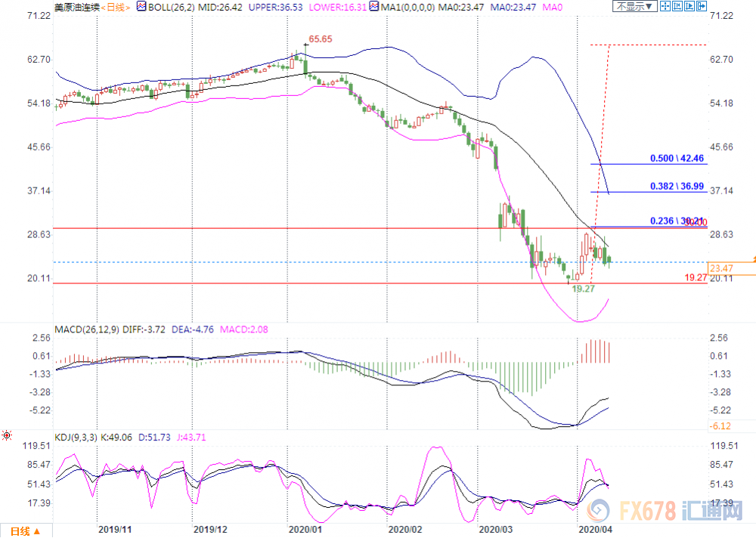Click the 日线 period label in chart title
The width and height of the screenshot is (756, 538).
coord(115,7)
